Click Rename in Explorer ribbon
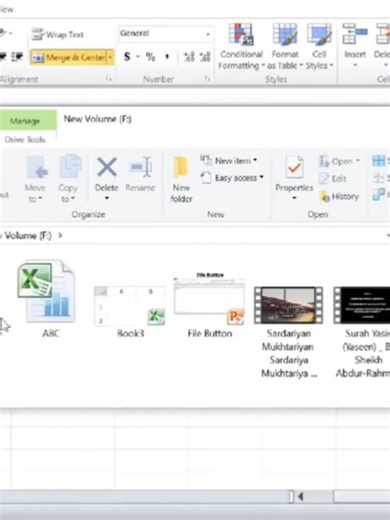390x520 pixels. tap(140, 175)
